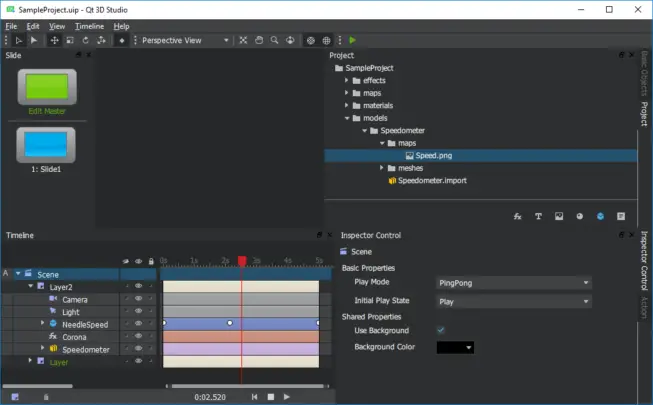Open the Behaviors script library icon
This screenshot has width=653, height=405.
621,216
